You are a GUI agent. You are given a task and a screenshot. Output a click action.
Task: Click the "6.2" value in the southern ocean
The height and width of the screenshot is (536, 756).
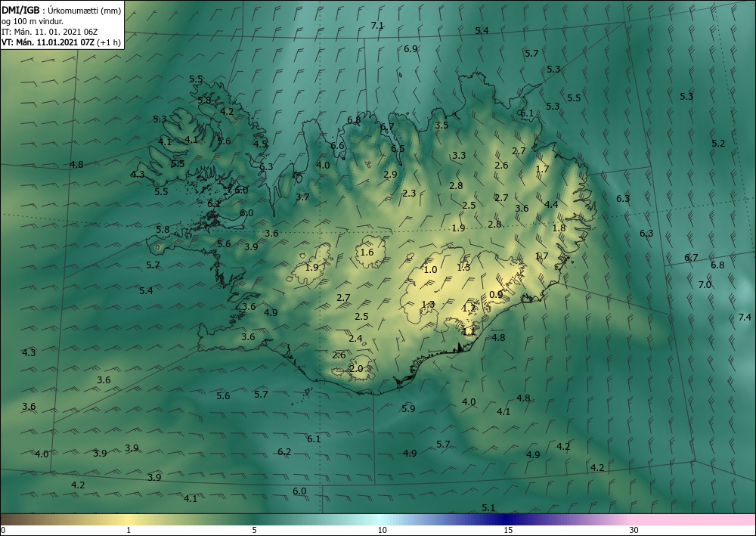[x=284, y=451]
